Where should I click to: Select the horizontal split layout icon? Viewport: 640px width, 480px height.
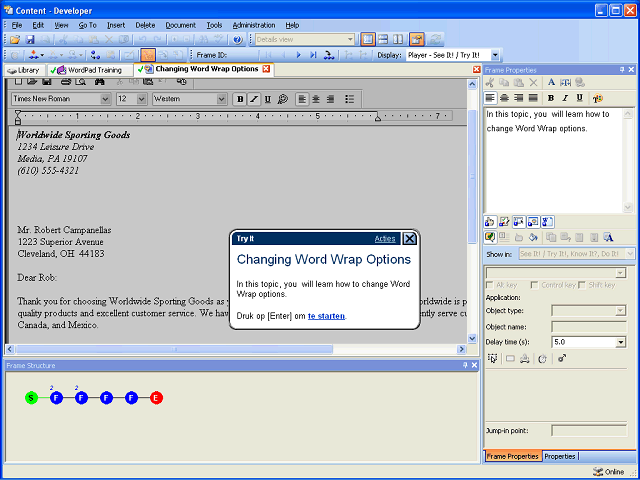383,40
